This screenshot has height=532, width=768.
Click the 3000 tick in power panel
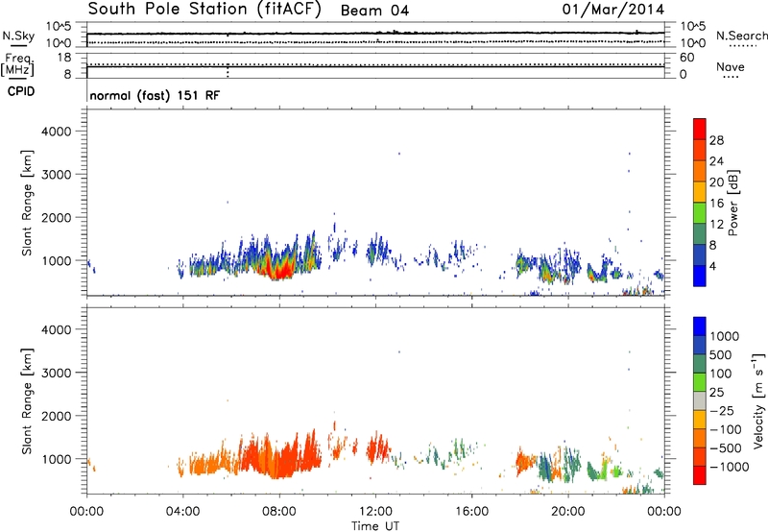pyautogui.click(x=57, y=175)
